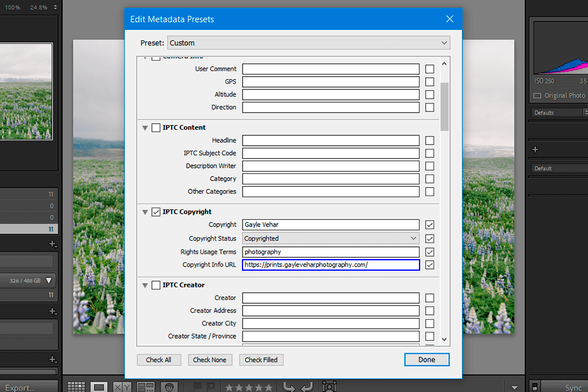Click the Creator input field
588x392 pixels.
click(331, 298)
